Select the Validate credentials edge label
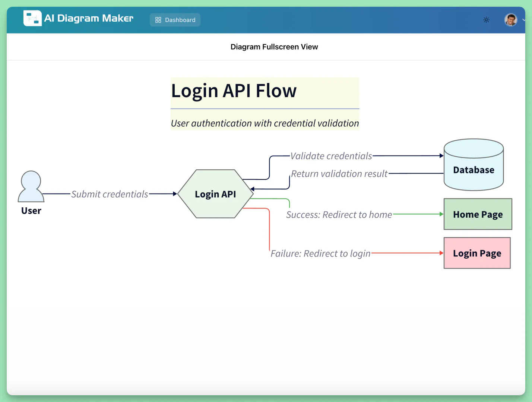 coord(331,156)
